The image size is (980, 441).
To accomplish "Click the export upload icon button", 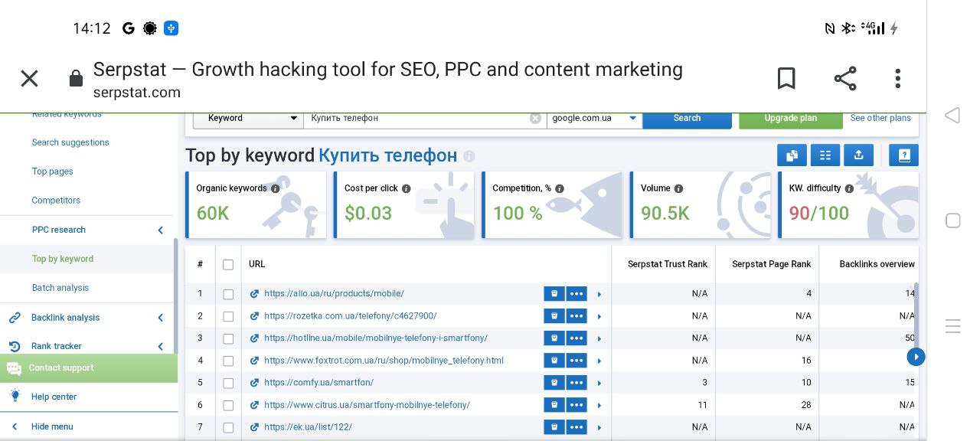I will [858, 155].
